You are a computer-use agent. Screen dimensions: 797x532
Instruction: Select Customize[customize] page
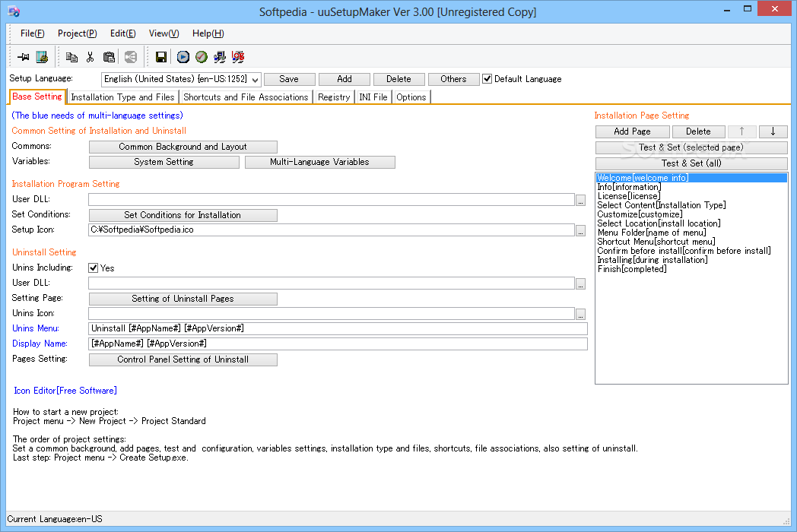(x=691, y=214)
